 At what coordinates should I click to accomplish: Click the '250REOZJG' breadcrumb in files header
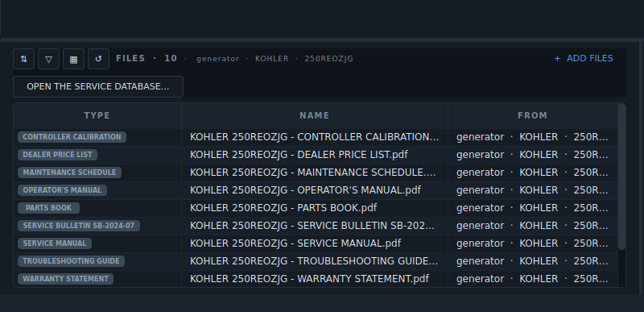click(x=329, y=59)
